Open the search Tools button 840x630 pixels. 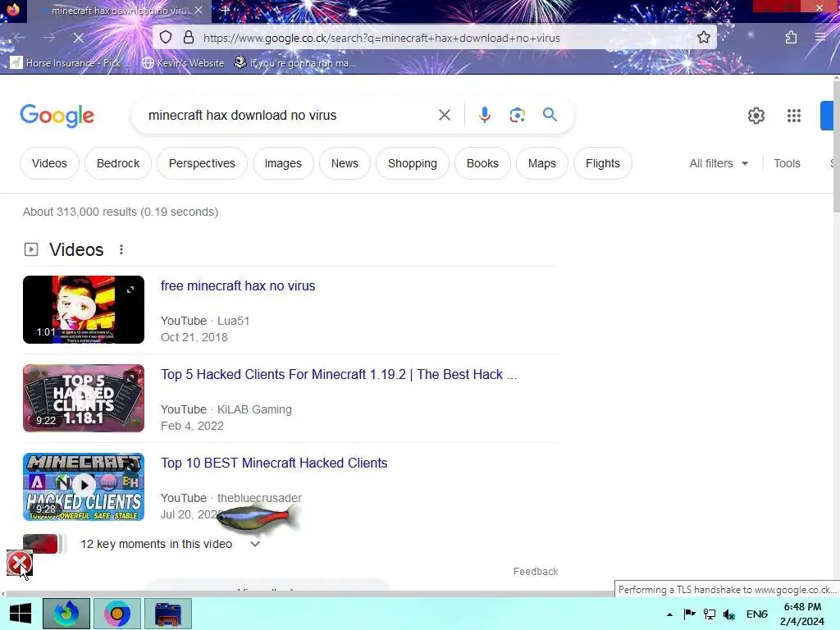pos(787,163)
